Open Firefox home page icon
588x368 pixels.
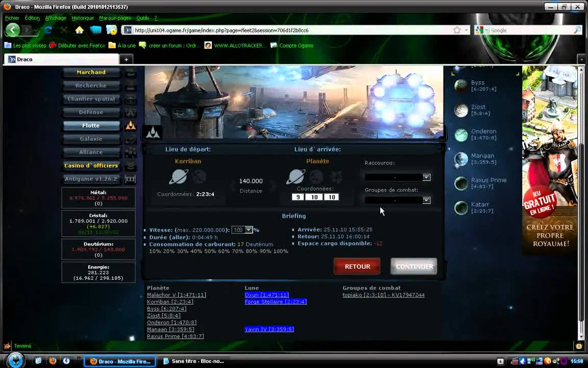pos(79,30)
